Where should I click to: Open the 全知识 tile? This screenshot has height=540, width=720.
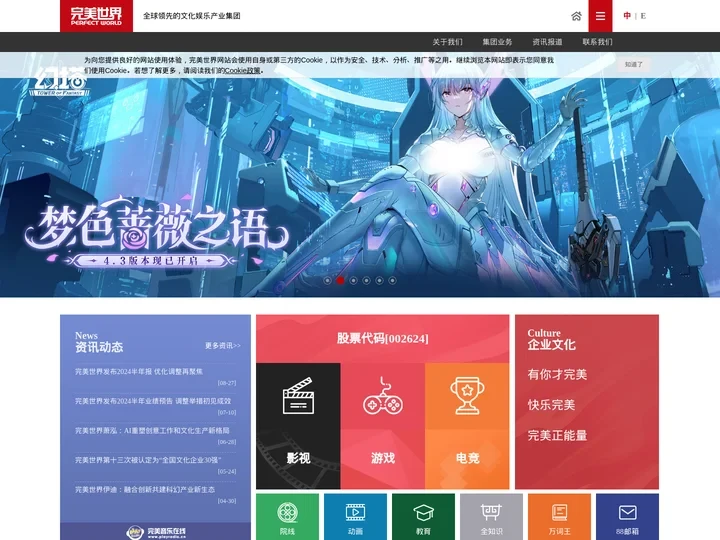coord(491,517)
